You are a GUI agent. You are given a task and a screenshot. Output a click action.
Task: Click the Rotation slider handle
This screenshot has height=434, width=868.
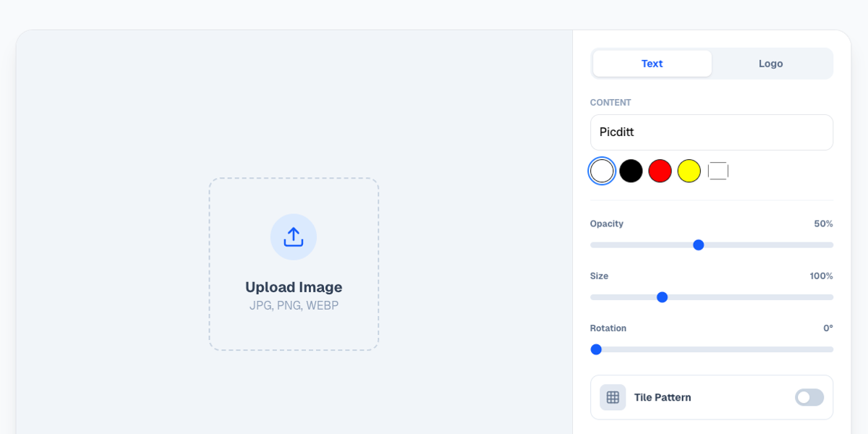pyautogui.click(x=595, y=349)
